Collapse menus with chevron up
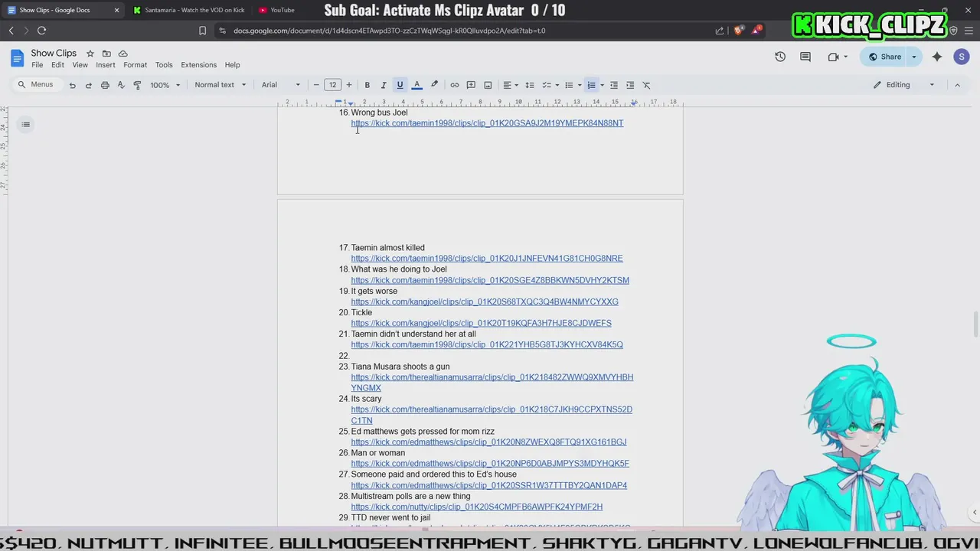 coord(957,85)
